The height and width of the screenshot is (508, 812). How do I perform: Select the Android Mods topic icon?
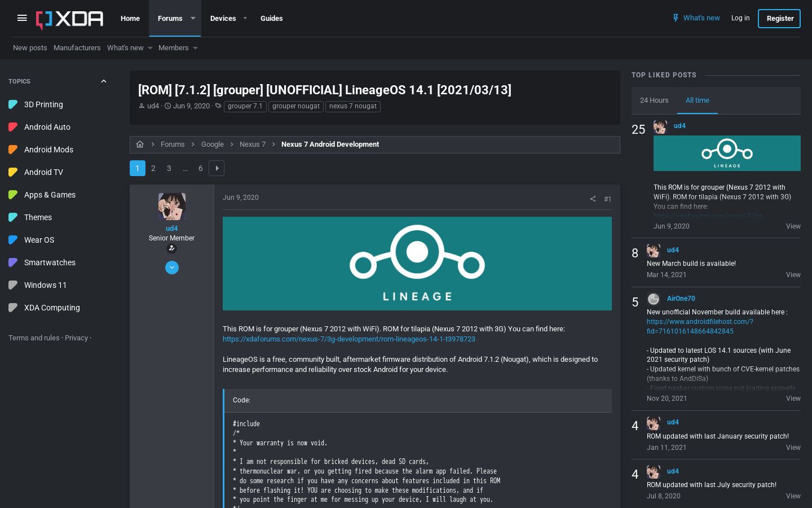point(14,150)
